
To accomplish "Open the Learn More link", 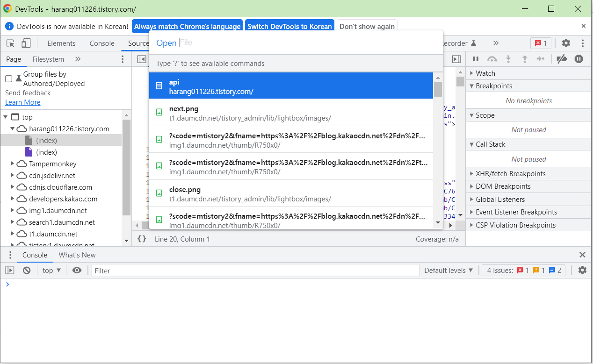I will [22, 102].
